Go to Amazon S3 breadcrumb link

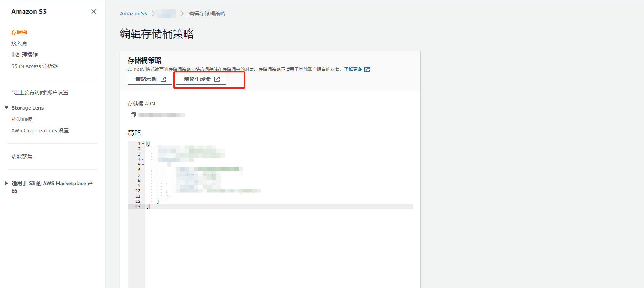pyautogui.click(x=133, y=13)
